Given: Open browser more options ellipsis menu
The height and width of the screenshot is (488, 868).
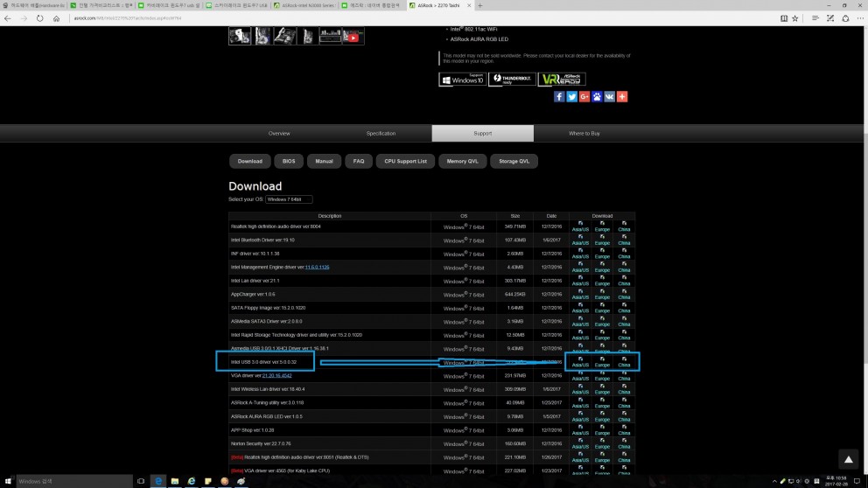Looking at the screenshot, I should 860,18.
